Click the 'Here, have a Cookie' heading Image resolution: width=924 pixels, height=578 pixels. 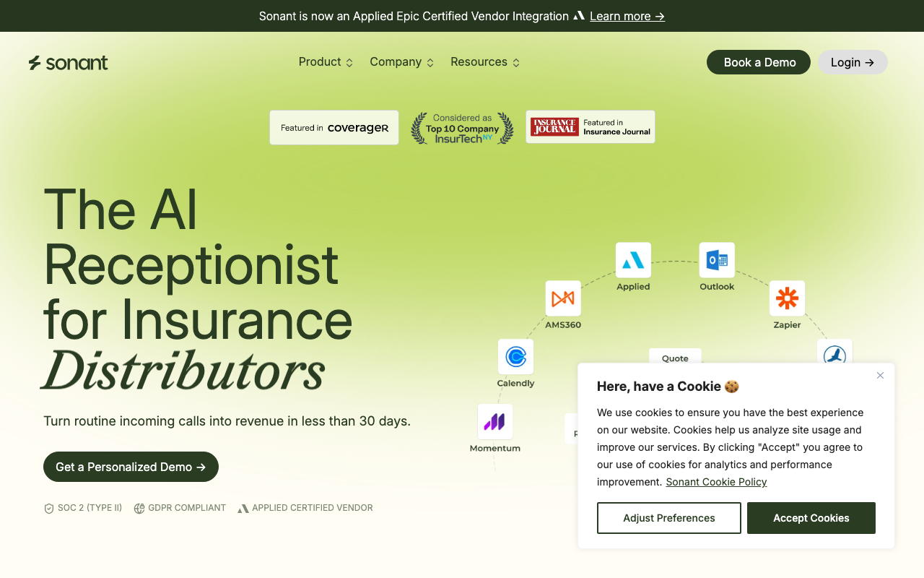(x=668, y=387)
